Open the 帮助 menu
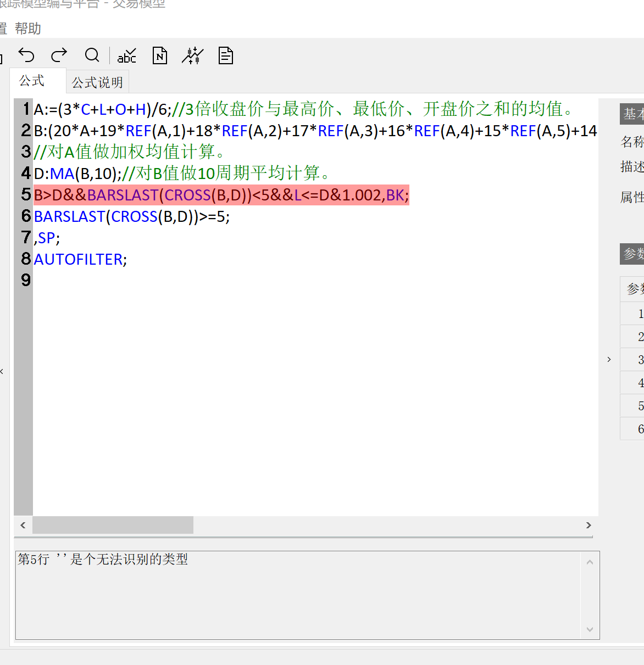Image resolution: width=644 pixels, height=665 pixels. [x=28, y=29]
